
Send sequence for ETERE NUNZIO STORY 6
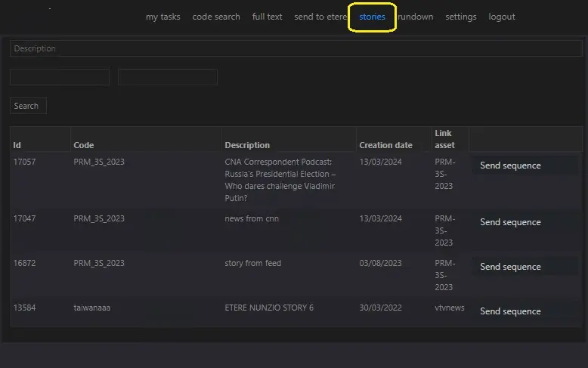[510, 311]
